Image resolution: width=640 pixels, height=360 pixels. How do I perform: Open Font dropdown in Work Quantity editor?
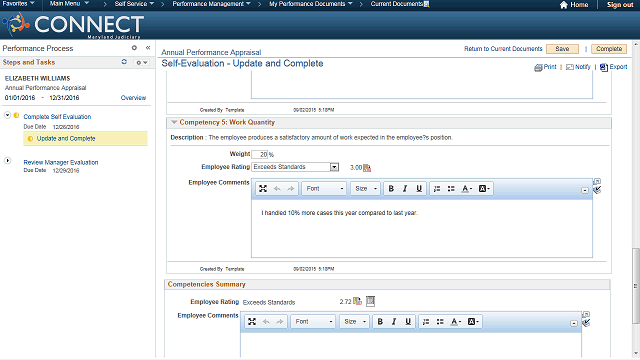(324, 189)
